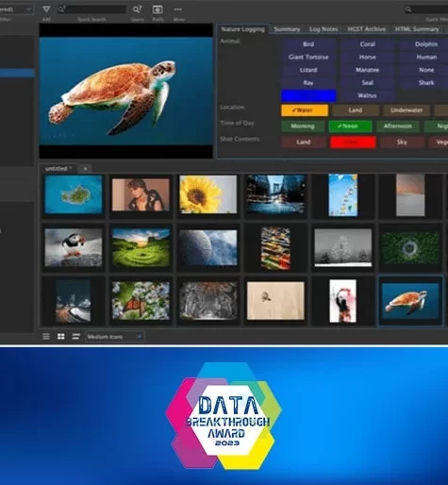Switch to the Summary tab
448x485 pixels.
287,29
